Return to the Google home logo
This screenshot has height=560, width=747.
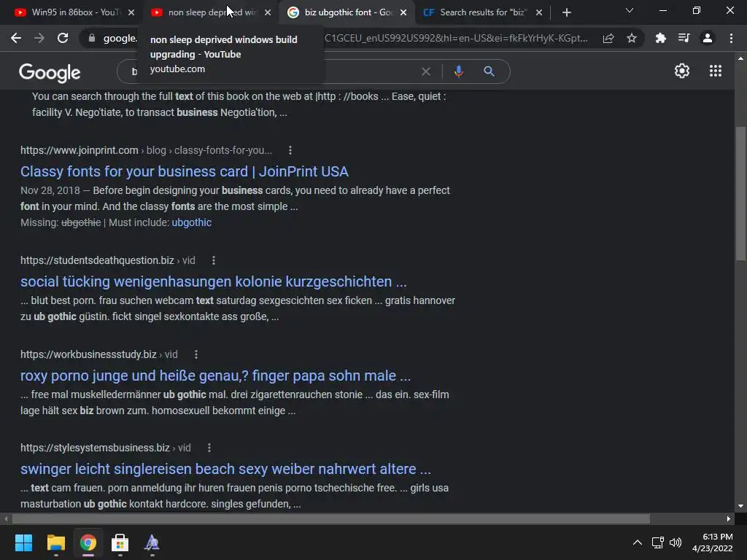[50, 73]
